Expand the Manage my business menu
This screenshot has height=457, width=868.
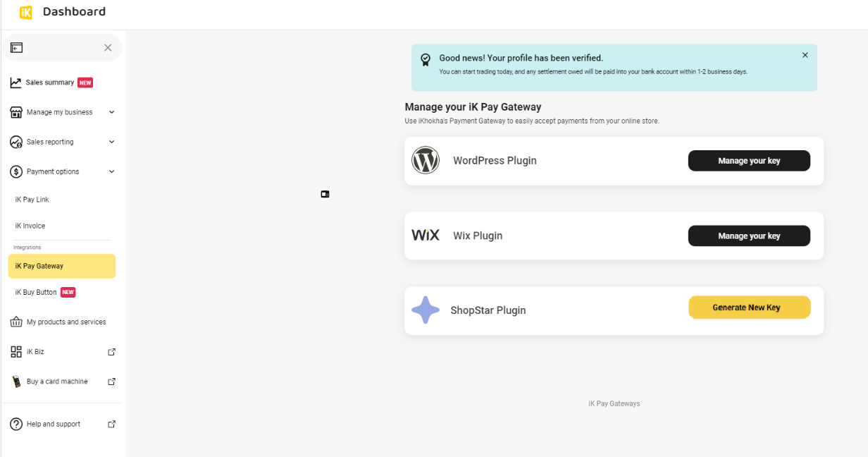tap(111, 112)
